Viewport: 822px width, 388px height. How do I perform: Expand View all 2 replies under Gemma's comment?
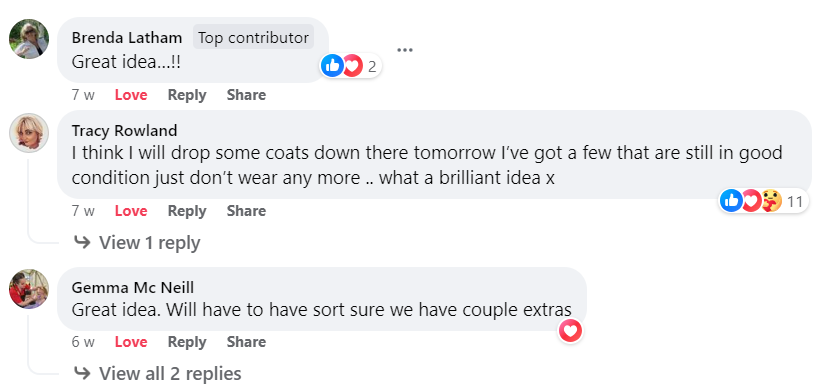(158, 373)
